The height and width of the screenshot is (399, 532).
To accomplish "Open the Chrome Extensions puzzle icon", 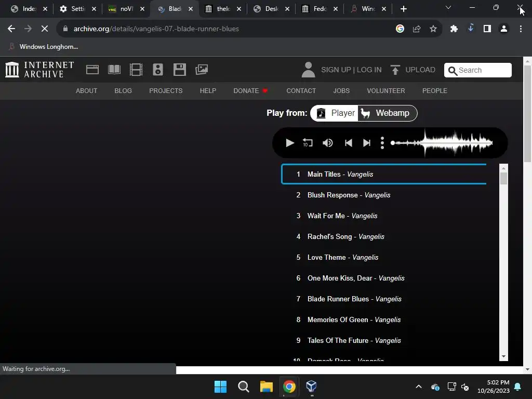I will pos(454,29).
